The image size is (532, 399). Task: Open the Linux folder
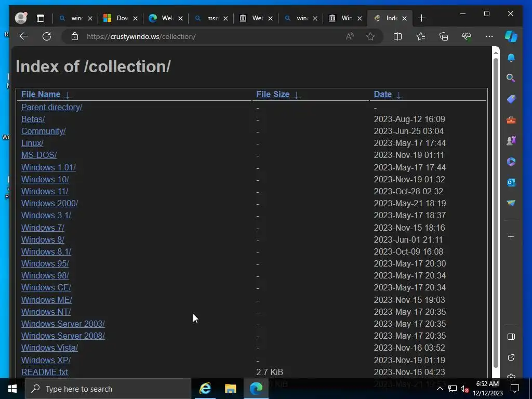pyautogui.click(x=32, y=143)
